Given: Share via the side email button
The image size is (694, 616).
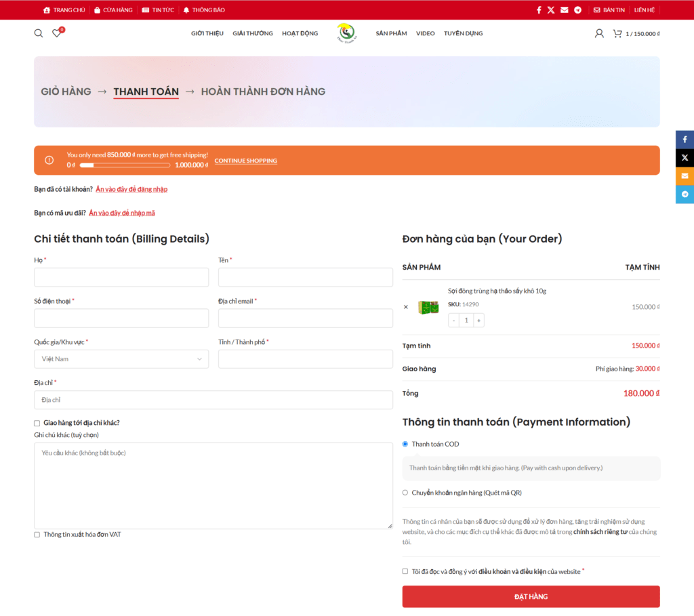Looking at the screenshot, I should (685, 176).
